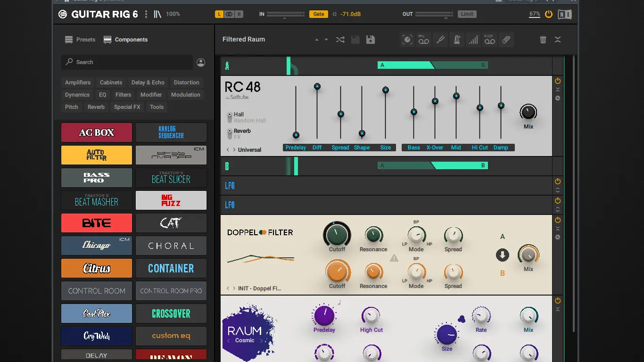Screen dimensions: 644x362
Task: Expand the first LFO module
Action: [x=558, y=190]
